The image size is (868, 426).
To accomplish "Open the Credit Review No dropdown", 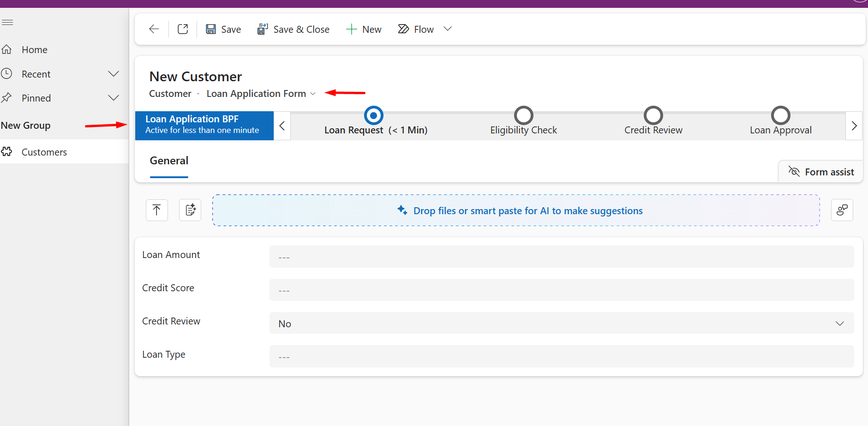I will tap(562, 323).
